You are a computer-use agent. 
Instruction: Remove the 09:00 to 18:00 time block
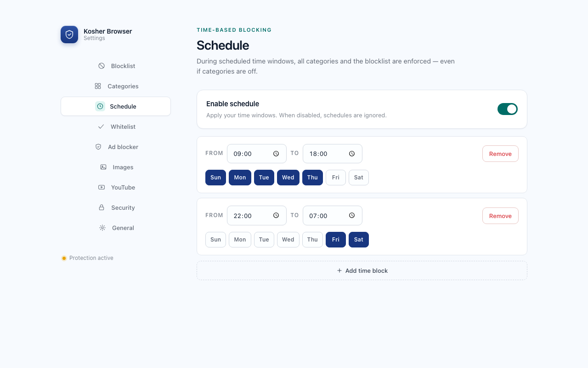click(x=500, y=154)
